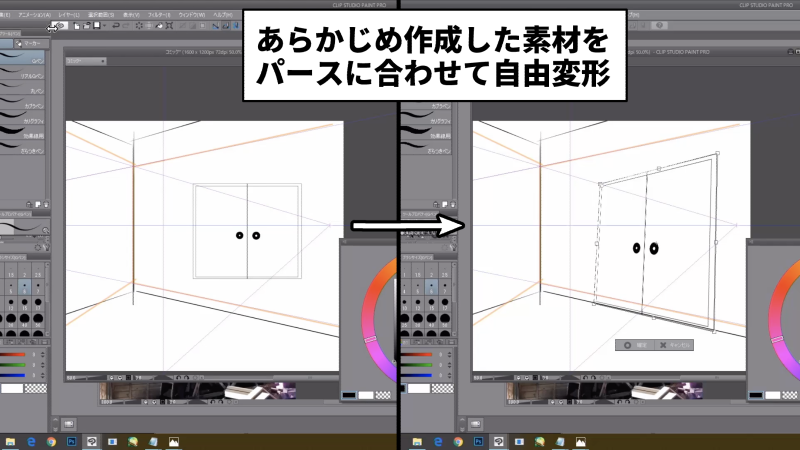
Task: Pick transparent checker swatch in left panel
Action: (36, 388)
